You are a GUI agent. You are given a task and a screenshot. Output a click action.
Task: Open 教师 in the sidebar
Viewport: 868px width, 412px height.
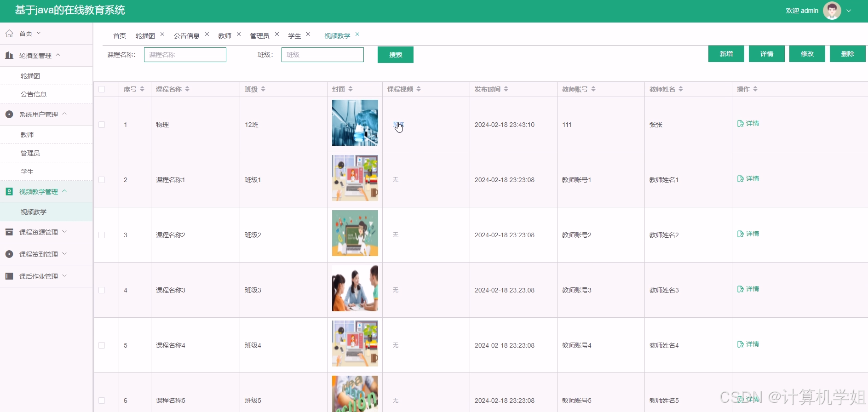tap(27, 135)
